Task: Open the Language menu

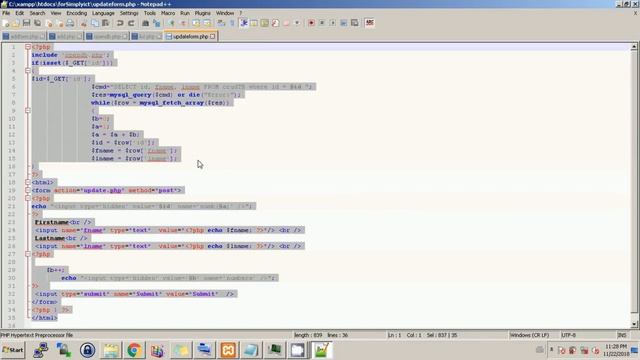Action: (x=103, y=13)
